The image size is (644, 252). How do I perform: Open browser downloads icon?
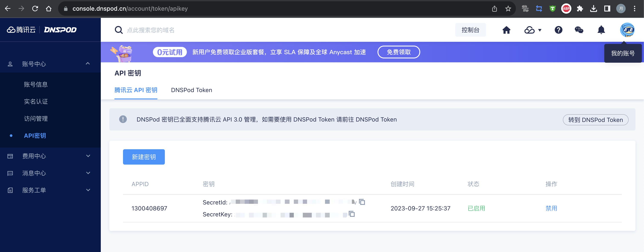pyautogui.click(x=593, y=9)
